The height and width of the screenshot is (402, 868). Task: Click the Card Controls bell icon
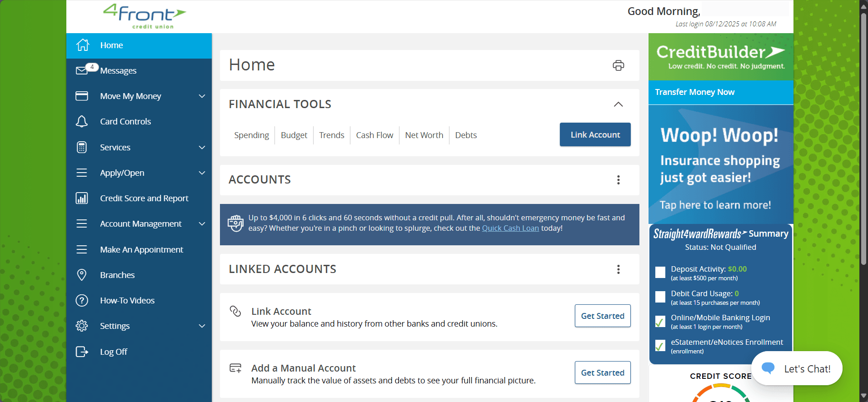click(x=82, y=121)
